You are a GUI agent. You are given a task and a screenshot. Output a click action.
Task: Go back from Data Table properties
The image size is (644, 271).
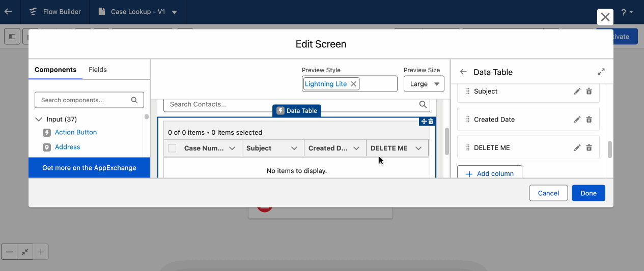pyautogui.click(x=463, y=72)
